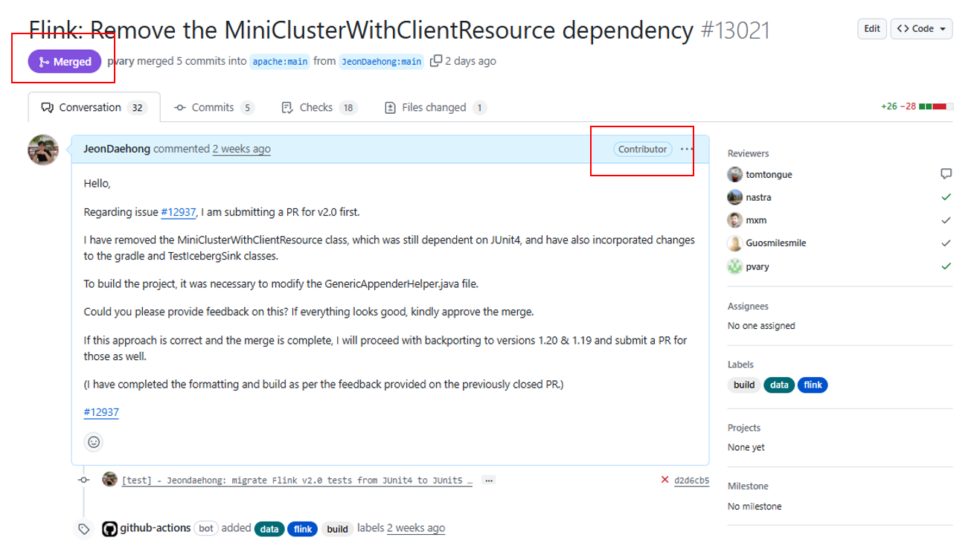The height and width of the screenshot is (552, 980).
Task: Click the commit node icon in the timeline
Action: point(84,480)
